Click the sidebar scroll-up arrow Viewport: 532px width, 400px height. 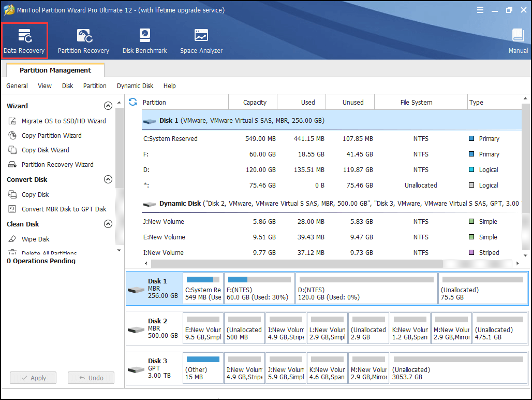(x=119, y=103)
